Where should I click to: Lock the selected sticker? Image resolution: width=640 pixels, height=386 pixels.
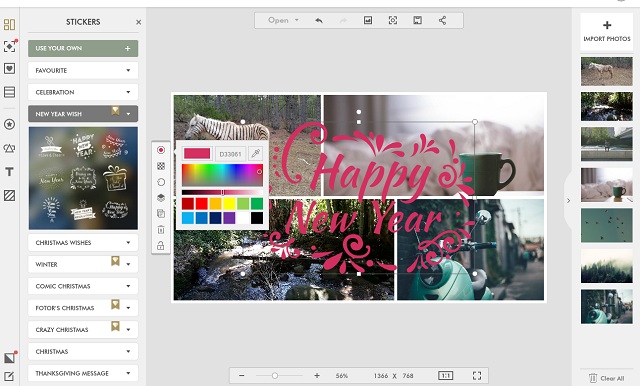(x=161, y=245)
